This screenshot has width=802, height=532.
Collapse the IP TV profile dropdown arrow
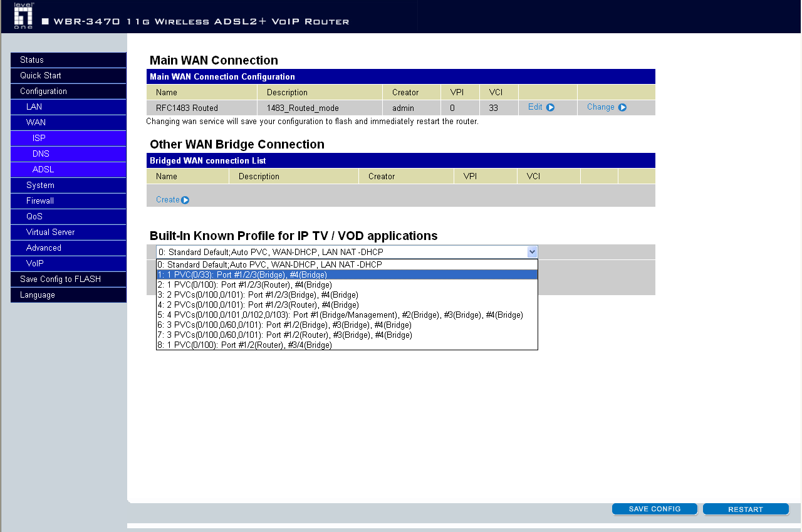(x=532, y=252)
